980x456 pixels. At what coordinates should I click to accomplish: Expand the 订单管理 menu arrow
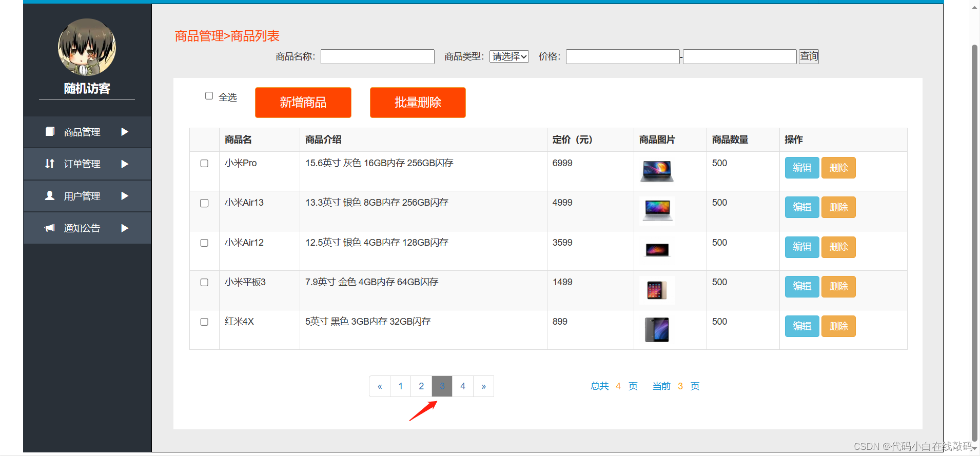pyautogui.click(x=125, y=164)
